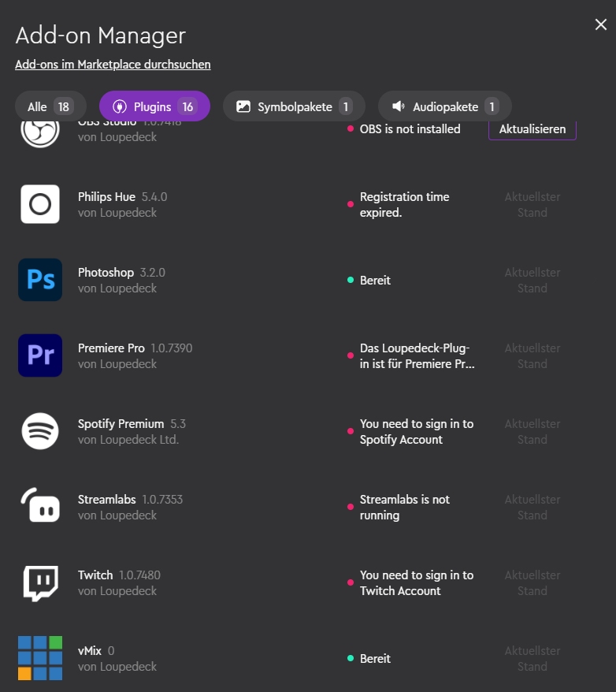The width and height of the screenshot is (616, 692).
Task: Click the 'OBS is not installed' status
Action: 410,129
